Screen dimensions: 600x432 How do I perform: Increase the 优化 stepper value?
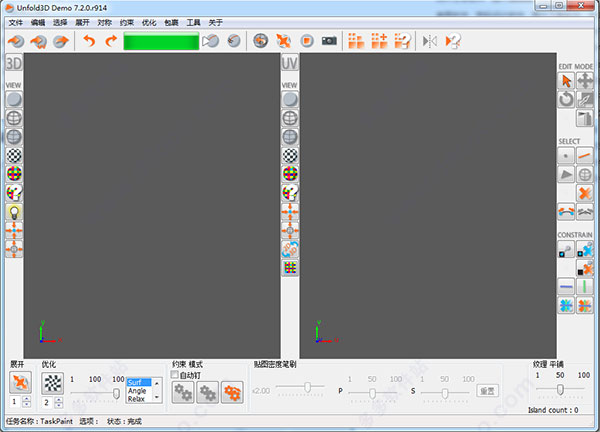click(x=59, y=399)
